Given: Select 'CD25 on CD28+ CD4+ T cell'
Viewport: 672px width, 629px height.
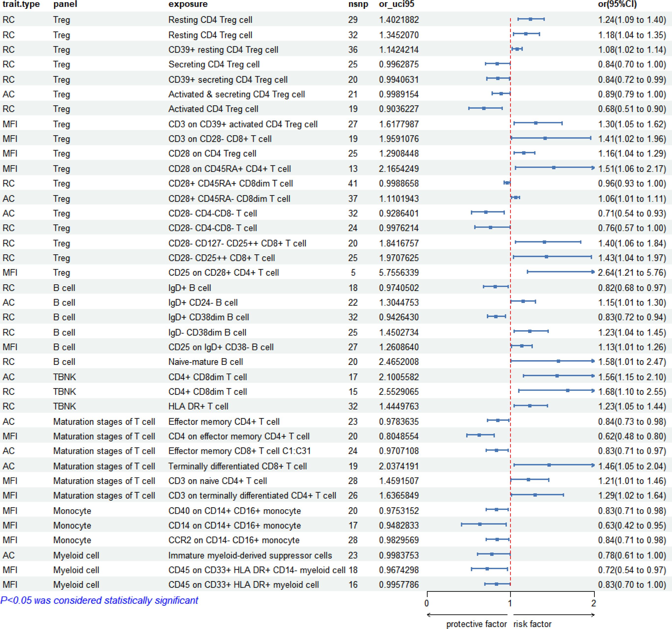Looking at the screenshot, I should [x=224, y=272].
